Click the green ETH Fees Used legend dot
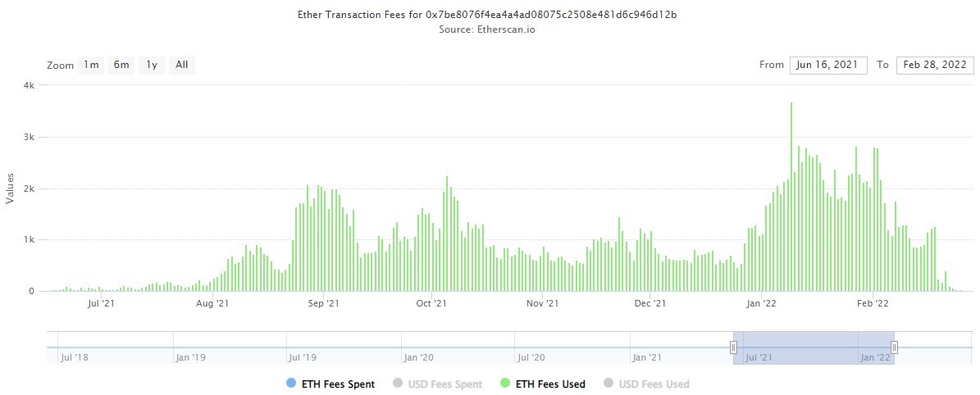This screenshot has height=395, width=980. click(504, 384)
